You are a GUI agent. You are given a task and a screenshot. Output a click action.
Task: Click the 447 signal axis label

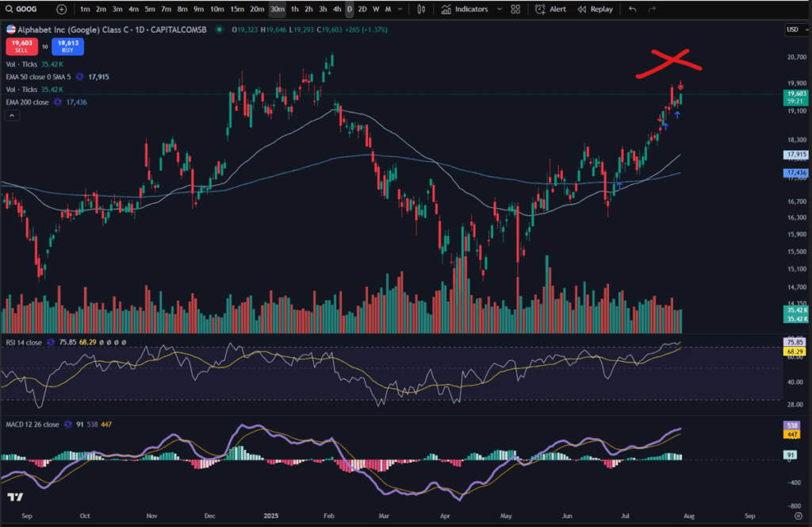(792, 434)
